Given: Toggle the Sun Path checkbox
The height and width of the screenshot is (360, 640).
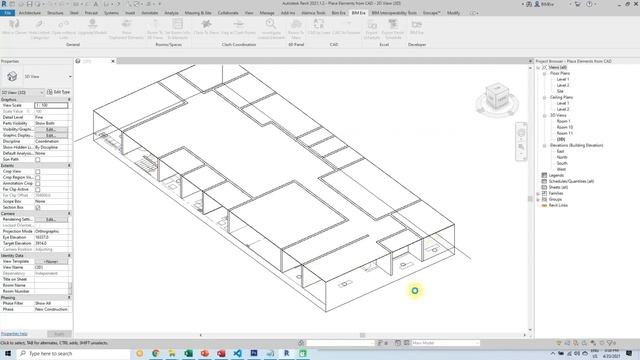Looking at the screenshot, I should 38,160.
